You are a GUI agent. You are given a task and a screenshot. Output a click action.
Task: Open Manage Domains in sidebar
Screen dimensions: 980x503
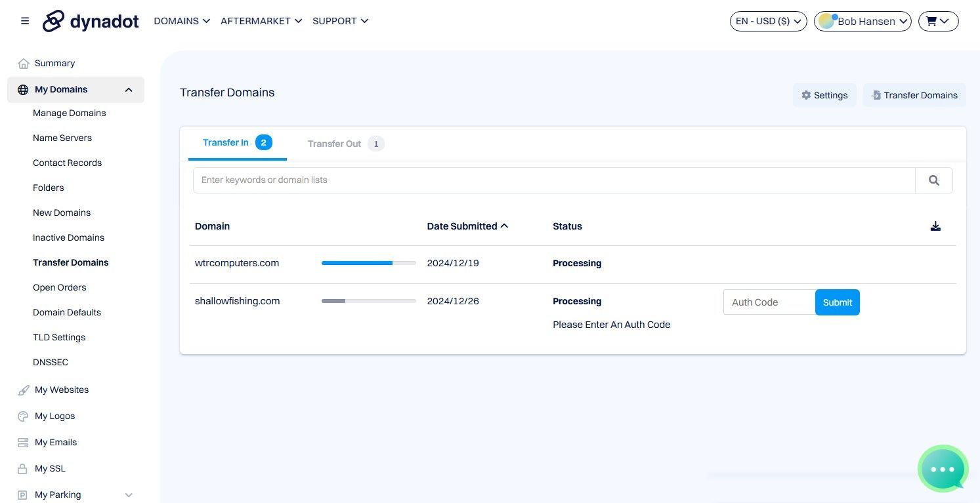70,113
